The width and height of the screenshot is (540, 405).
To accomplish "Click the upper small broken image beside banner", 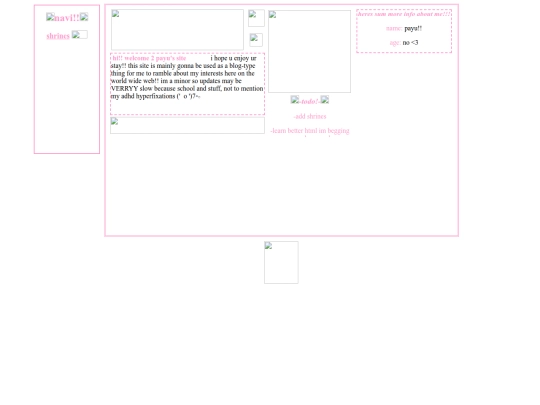I will point(256,18).
